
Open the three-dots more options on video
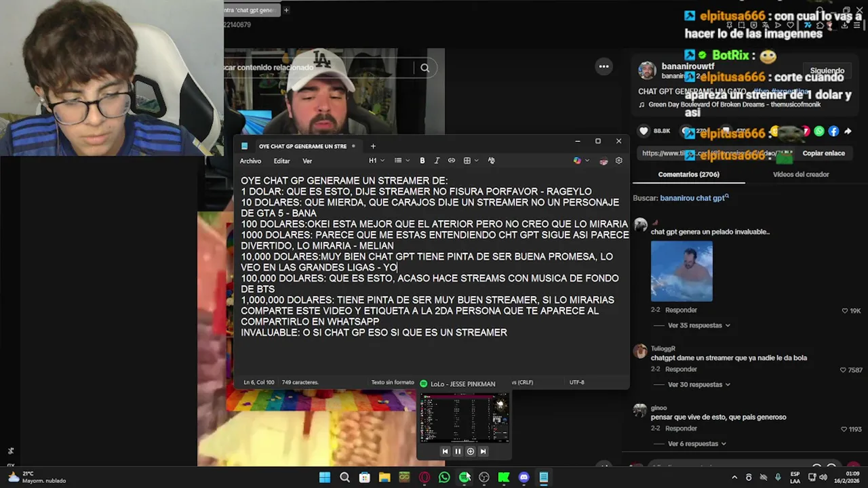[x=604, y=66]
